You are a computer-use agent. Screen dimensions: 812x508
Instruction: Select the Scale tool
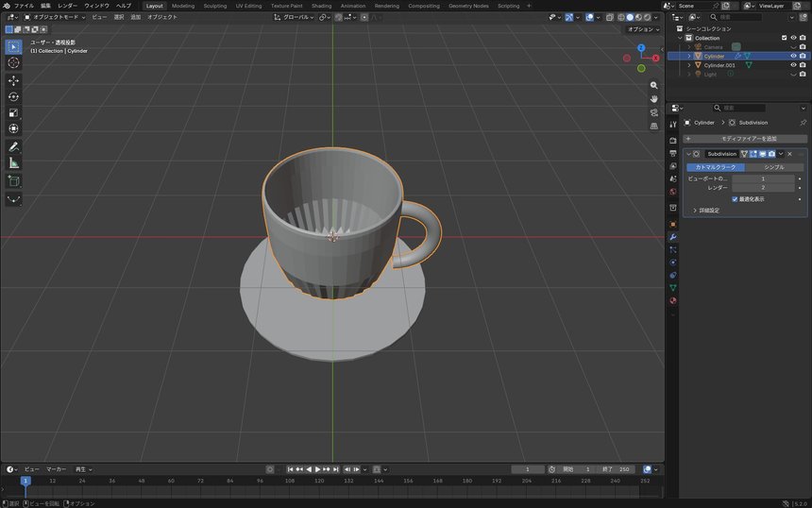(x=13, y=113)
